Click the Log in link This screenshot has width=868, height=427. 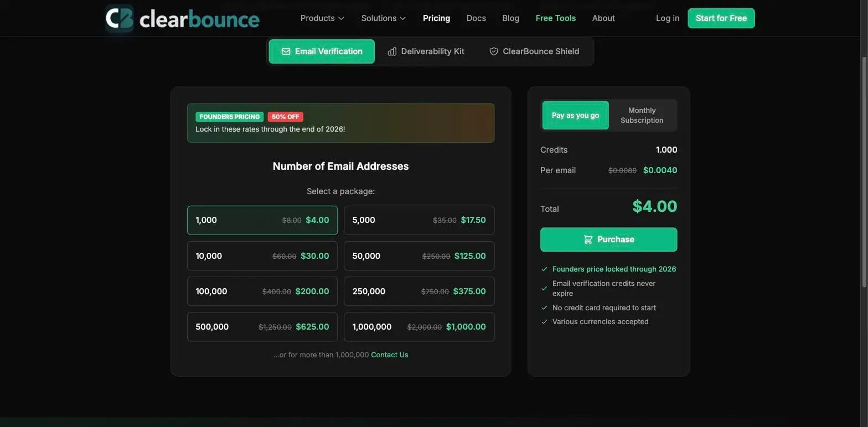667,18
